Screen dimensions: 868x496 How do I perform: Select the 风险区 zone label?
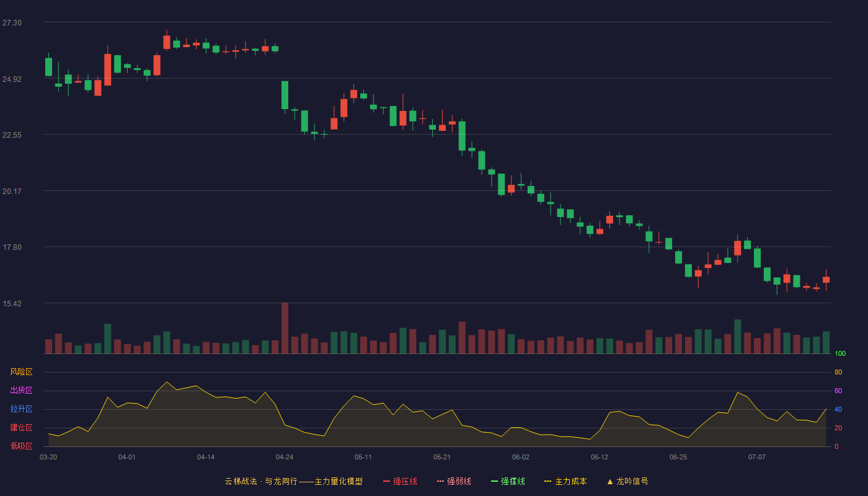pyautogui.click(x=21, y=372)
